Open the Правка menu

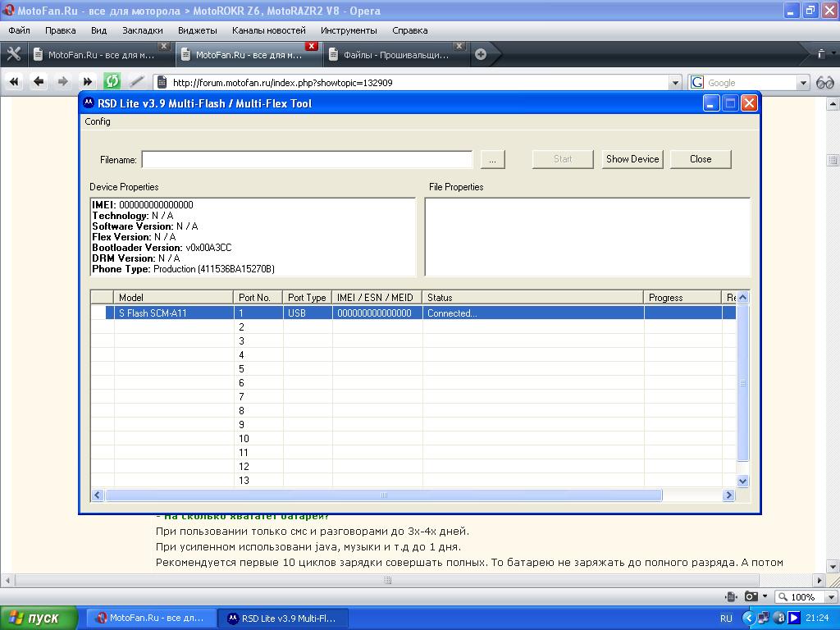(x=61, y=30)
